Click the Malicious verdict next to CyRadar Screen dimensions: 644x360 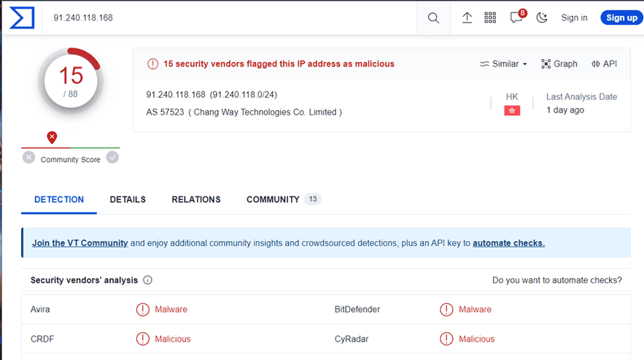tap(477, 339)
